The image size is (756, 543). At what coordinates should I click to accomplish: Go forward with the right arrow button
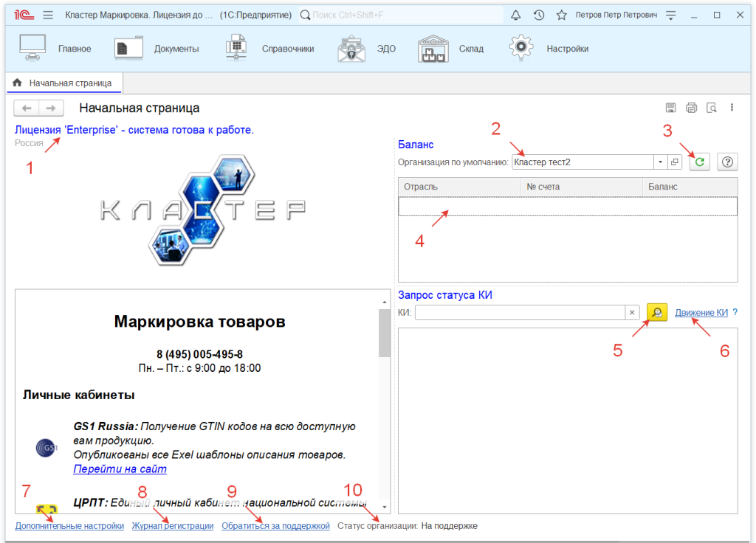[51, 108]
